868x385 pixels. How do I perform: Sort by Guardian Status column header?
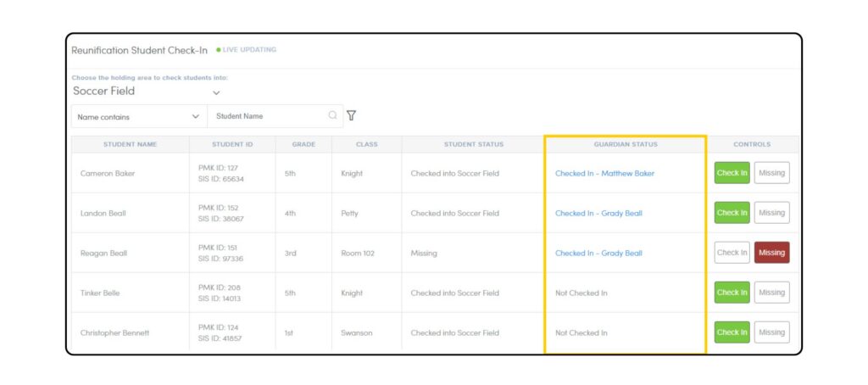[x=625, y=144]
